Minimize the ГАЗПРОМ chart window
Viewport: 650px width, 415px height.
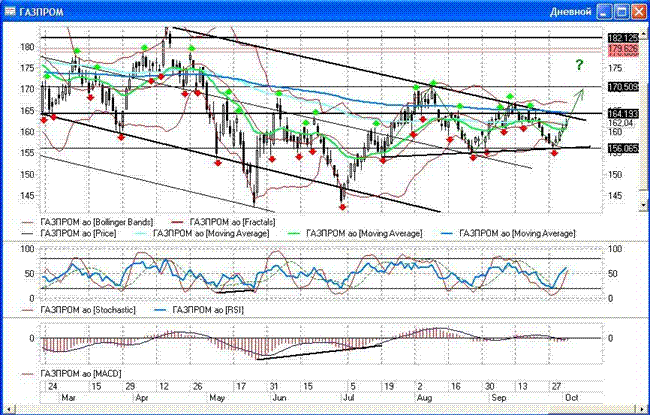[604, 12]
